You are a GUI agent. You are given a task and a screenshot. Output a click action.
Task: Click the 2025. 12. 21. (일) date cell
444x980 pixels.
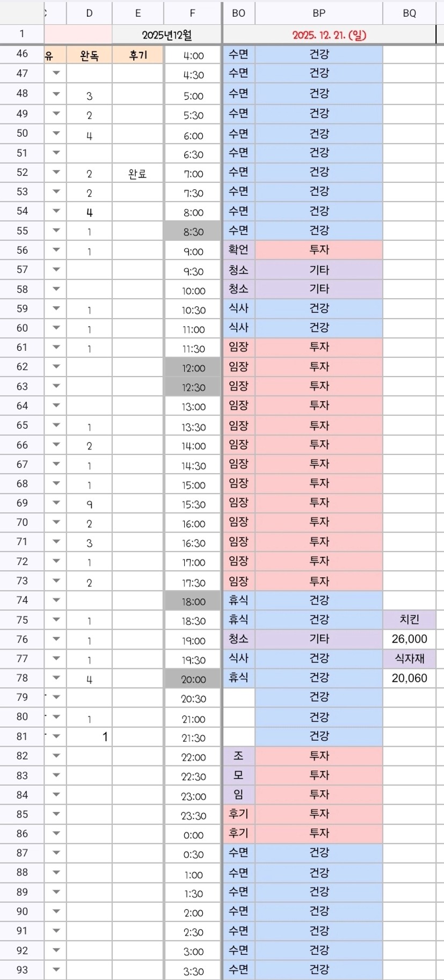329,35
